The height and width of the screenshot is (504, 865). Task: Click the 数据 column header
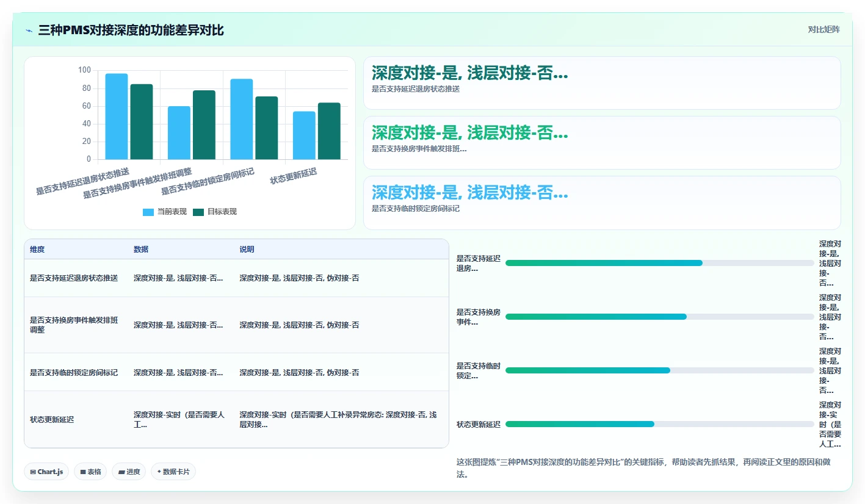pos(141,250)
